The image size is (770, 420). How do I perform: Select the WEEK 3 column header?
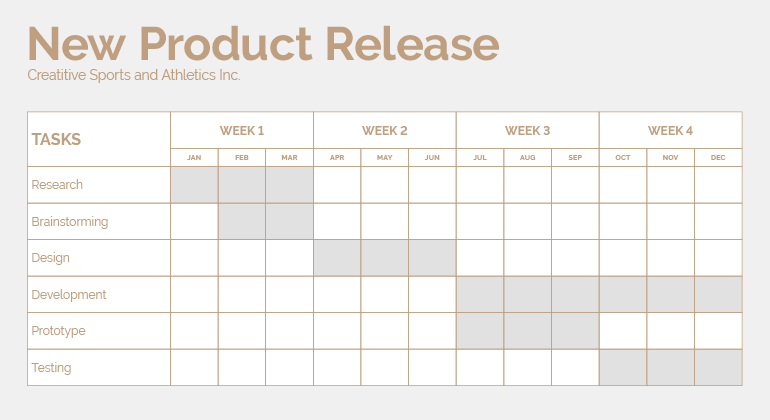tap(527, 131)
